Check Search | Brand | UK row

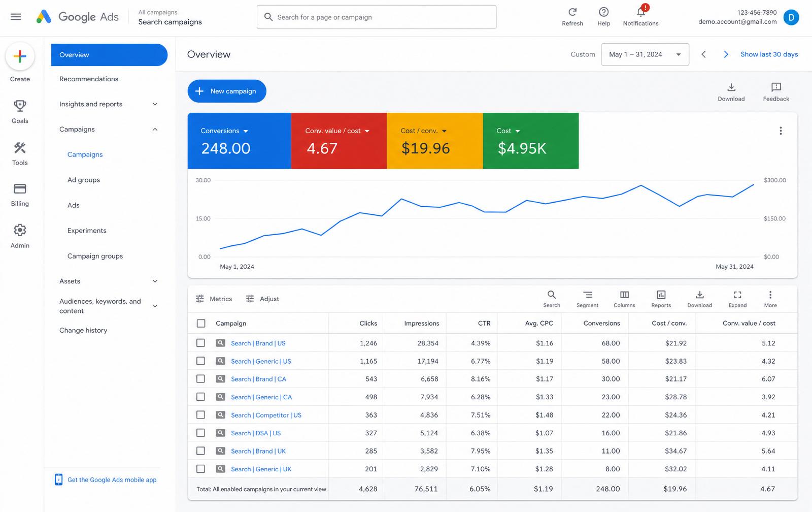(201, 451)
